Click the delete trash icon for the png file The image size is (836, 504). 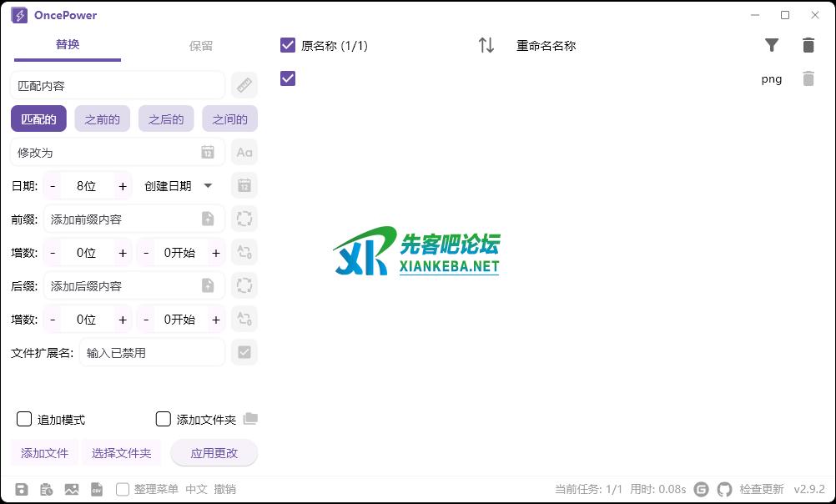[808, 78]
